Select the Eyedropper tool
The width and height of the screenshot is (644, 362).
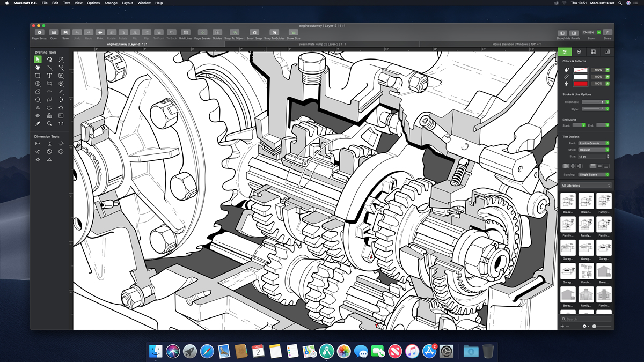[x=38, y=123]
